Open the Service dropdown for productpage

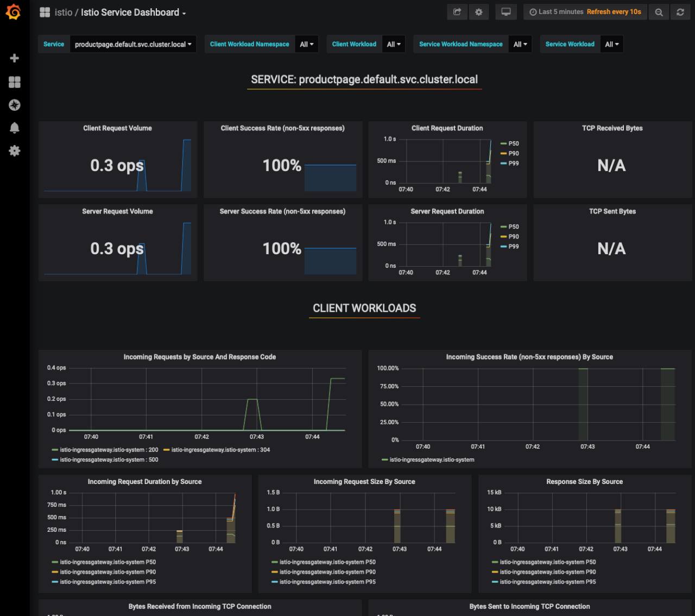point(133,44)
